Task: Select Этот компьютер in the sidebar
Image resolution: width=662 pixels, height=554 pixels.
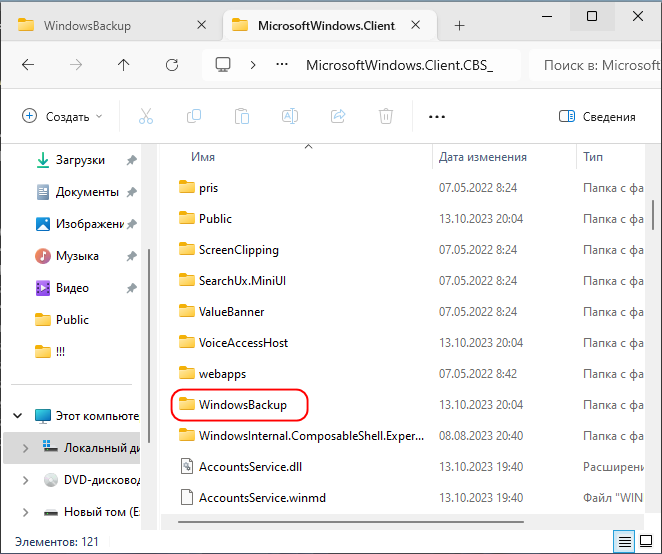Action: (87, 416)
